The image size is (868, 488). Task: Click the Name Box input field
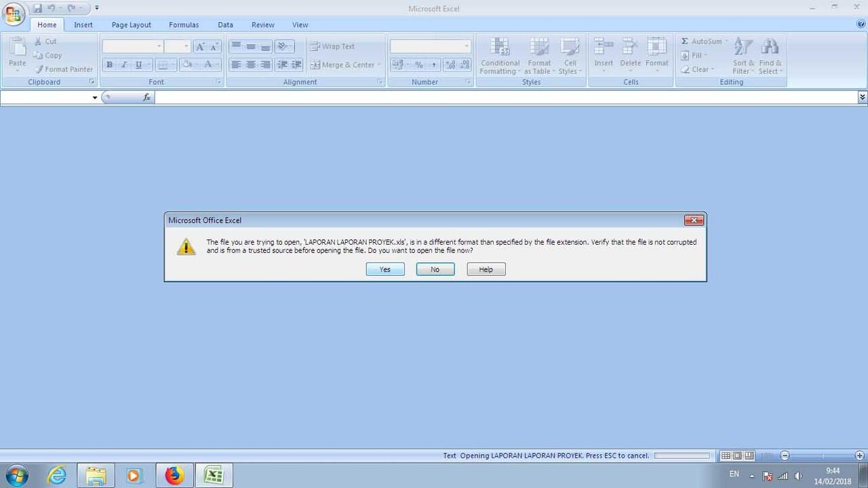(x=50, y=98)
